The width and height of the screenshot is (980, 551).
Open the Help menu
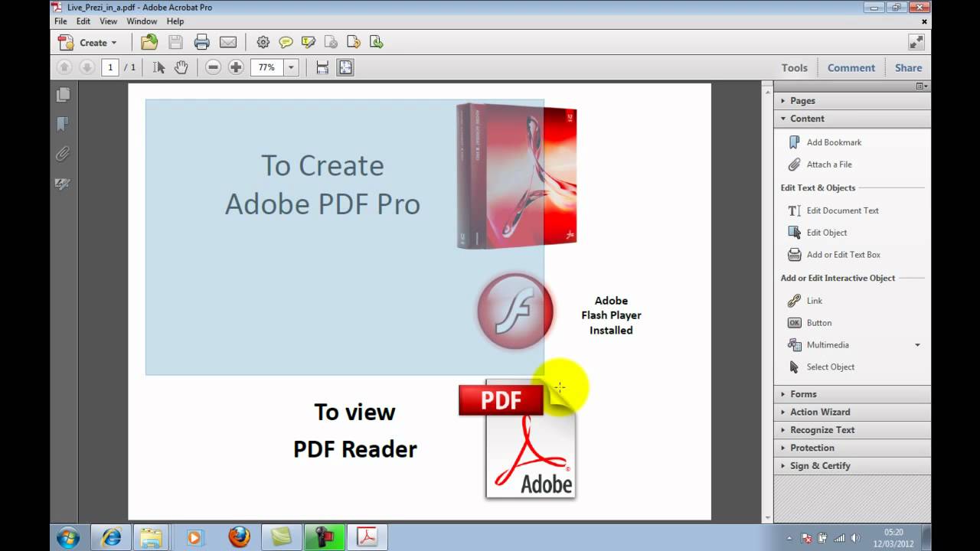coord(175,21)
